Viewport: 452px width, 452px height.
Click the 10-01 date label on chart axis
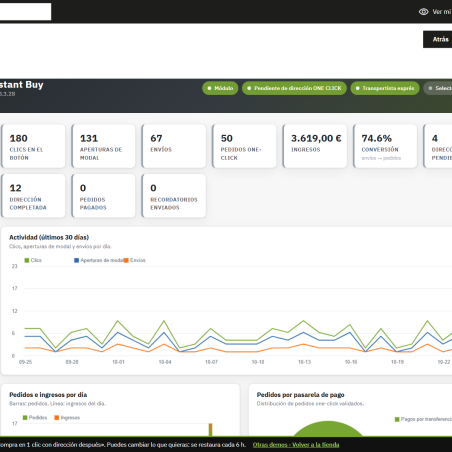[118, 362]
